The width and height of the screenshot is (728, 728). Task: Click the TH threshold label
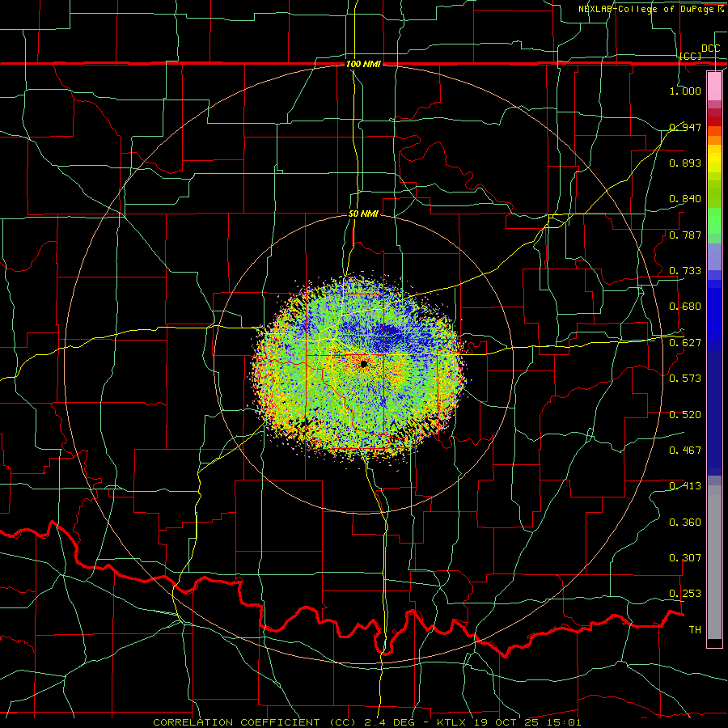(x=695, y=629)
